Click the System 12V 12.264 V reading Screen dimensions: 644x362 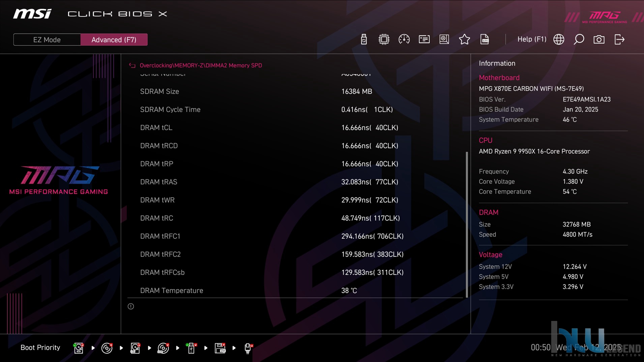pyautogui.click(x=575, y=267)
